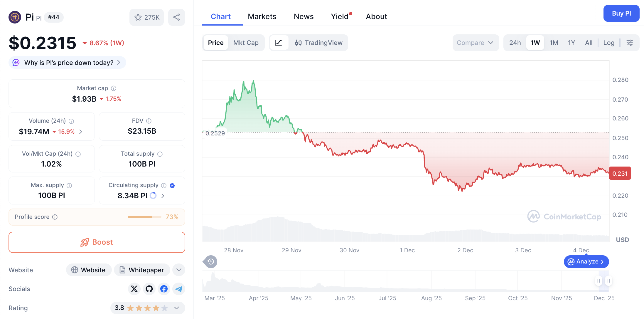Viewport: 644px width, 319px height.
Task: Open the share icon next to watchlist
Action: pyautogui.click(x=176, y=17)
